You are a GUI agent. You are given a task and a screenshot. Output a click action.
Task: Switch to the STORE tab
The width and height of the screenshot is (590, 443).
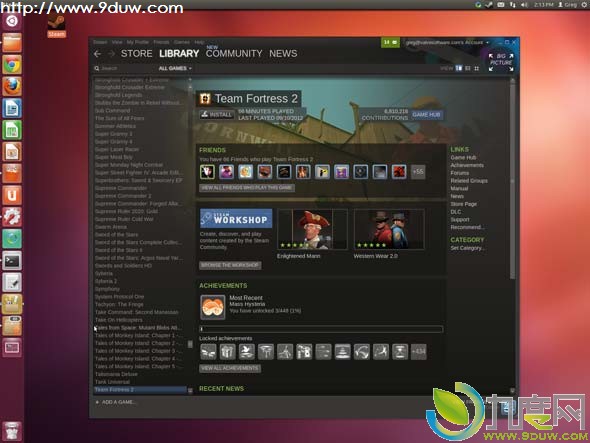(x=137, y=54)
